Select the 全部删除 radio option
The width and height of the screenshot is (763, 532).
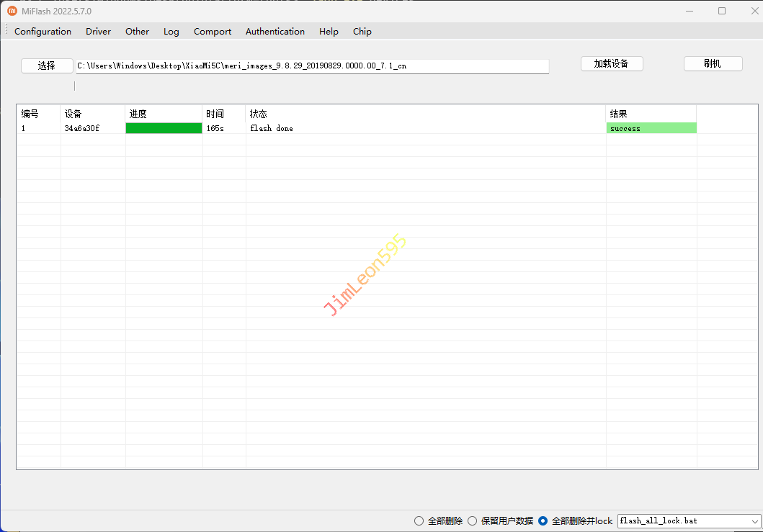(x=419, y=520)
